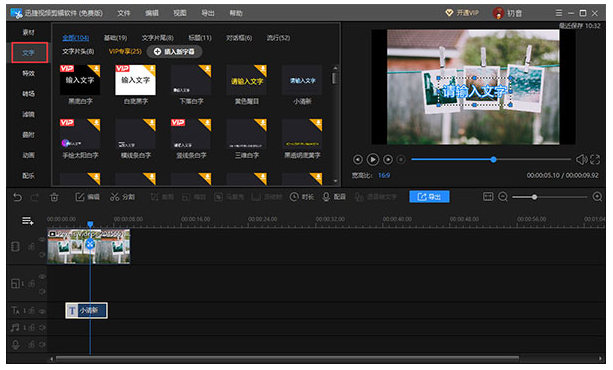The image size is (613, 370).
Task: Mute the voiceover microphone track
Action: click(42, 345)
